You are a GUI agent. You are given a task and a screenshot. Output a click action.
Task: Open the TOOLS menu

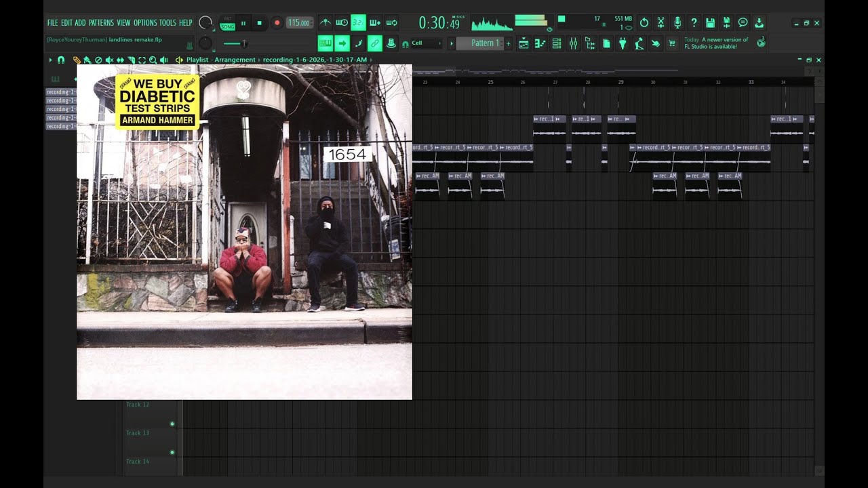click(x=167, y=23)
